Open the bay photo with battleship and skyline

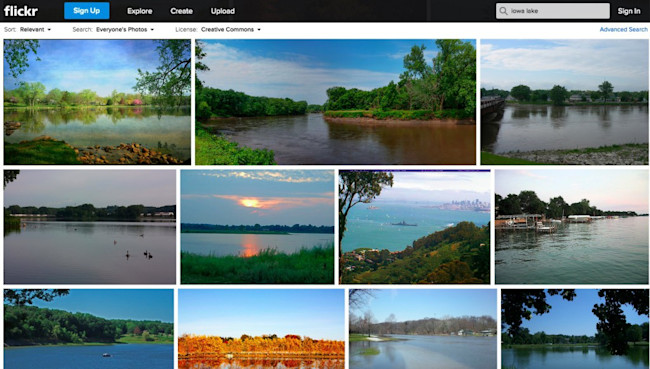(415, 227)
